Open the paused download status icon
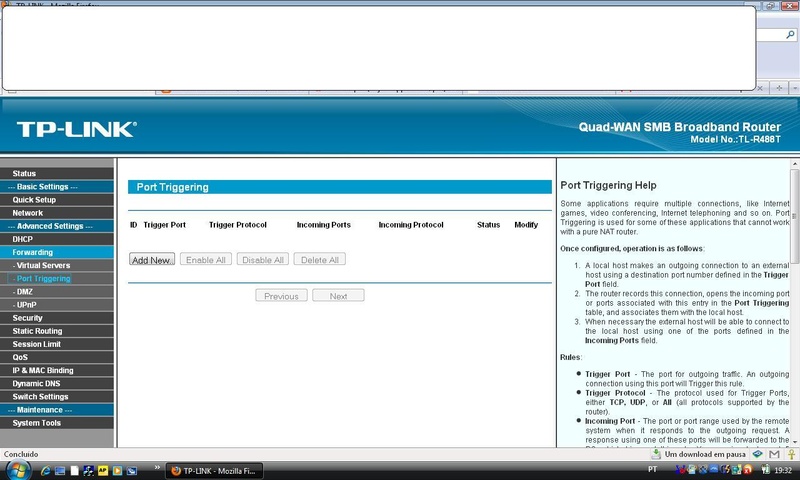This screenshot has height=480, width=800. pyautogui.click(x=656, y=454)
